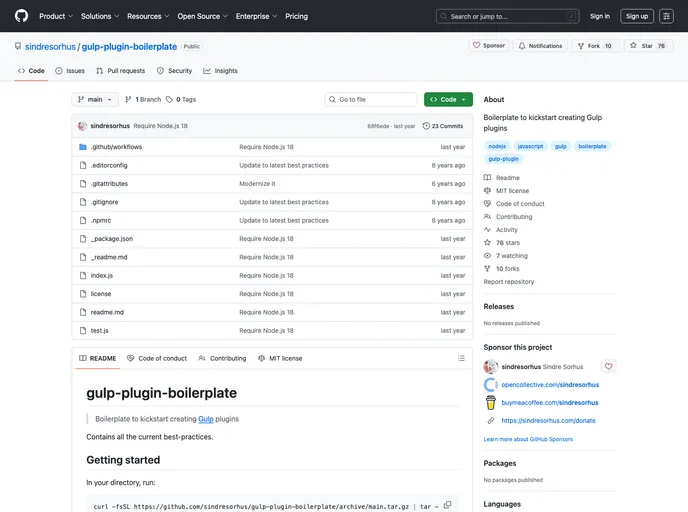The width and height of the screenshot is (688, 512).
Task: Open the Insights tab
Action: [x=220, y=71]
